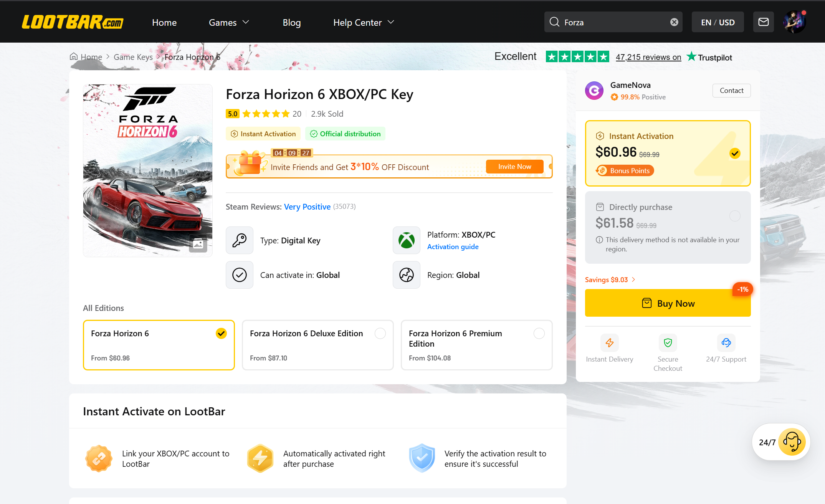Expand the Help Center dropdown
The height and width of the screenshot is (504, 825).
click(x=364, y=22)
